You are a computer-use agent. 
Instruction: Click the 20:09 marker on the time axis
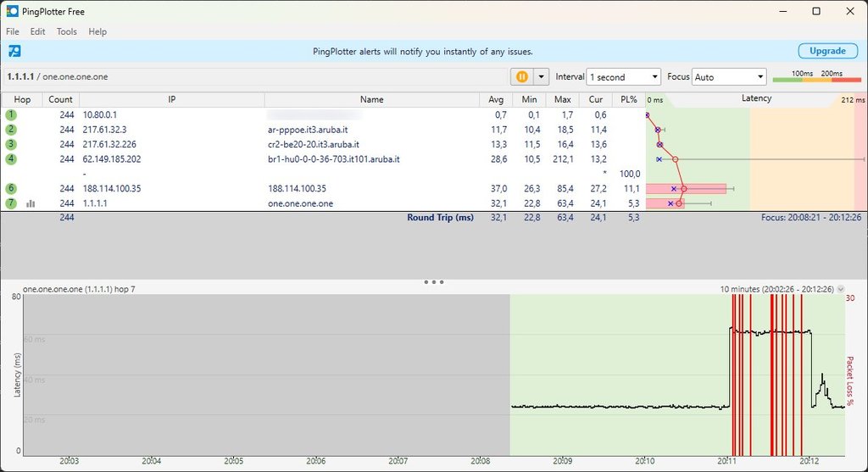pyautogui.click(x=563, y=460)
